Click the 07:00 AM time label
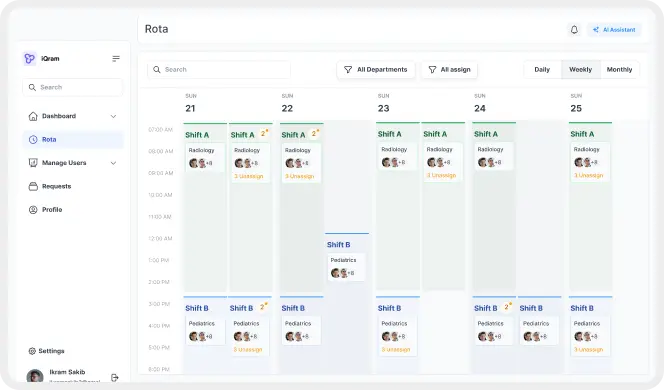This screenshot has width=664, height=390. click(x=160, y=130)
